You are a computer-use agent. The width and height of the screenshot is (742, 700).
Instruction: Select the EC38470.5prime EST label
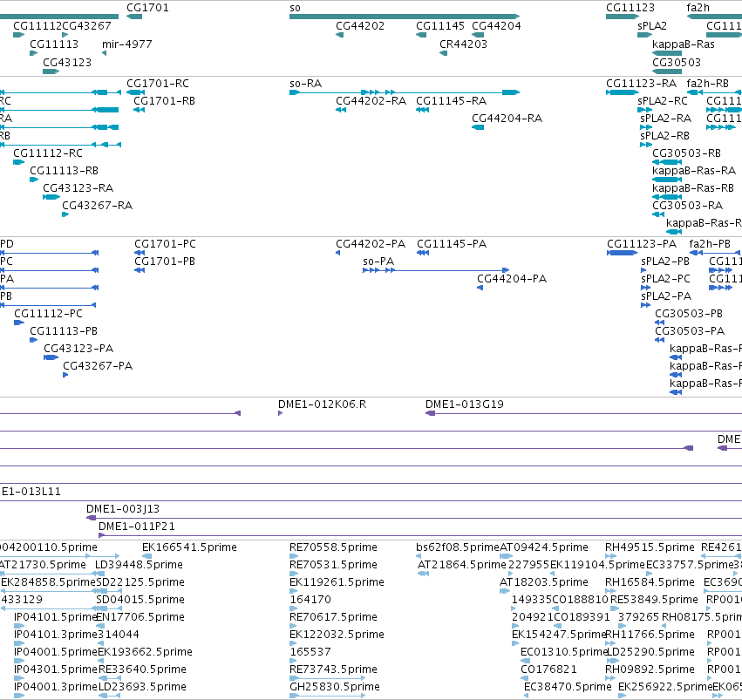pyautogui.click(x=568, y=687)
